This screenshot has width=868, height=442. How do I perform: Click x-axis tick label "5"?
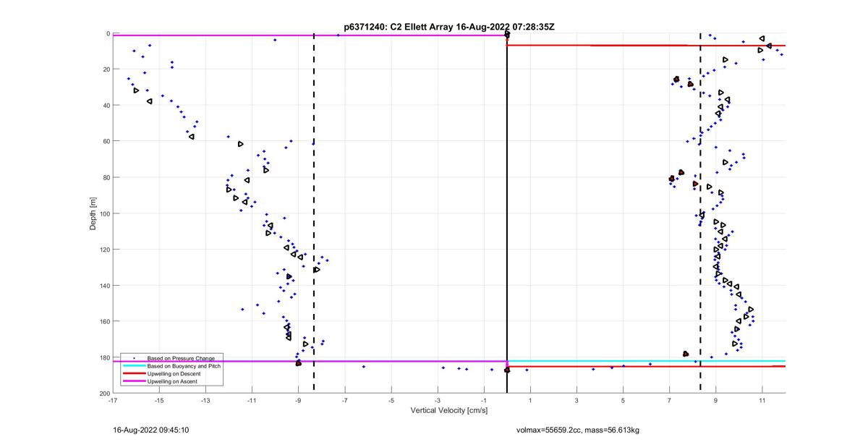coord(624,400)
